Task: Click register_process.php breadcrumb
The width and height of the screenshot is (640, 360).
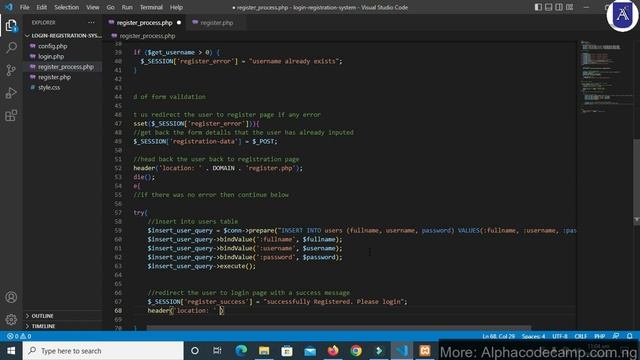Action: 147,36
